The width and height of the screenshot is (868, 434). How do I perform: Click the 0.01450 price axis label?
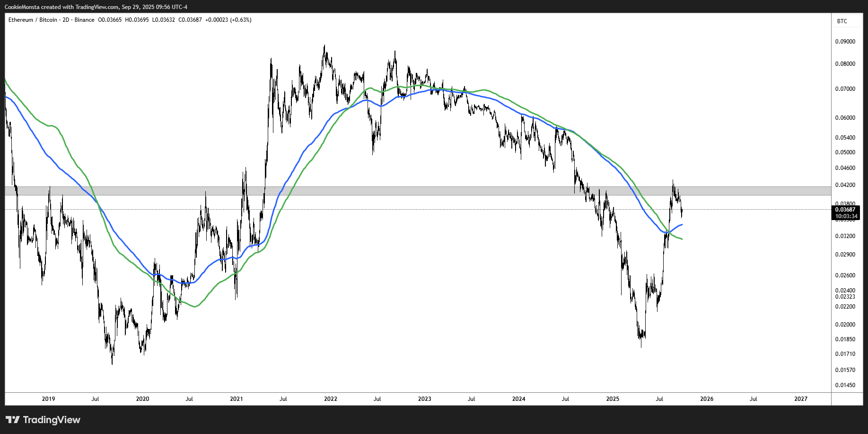coord(845,385)
